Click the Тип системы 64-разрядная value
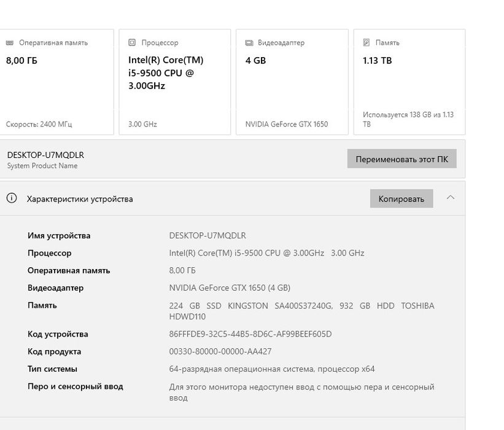Screen dimensions: 504x430 pyautogui.click(x=271, y=369)
